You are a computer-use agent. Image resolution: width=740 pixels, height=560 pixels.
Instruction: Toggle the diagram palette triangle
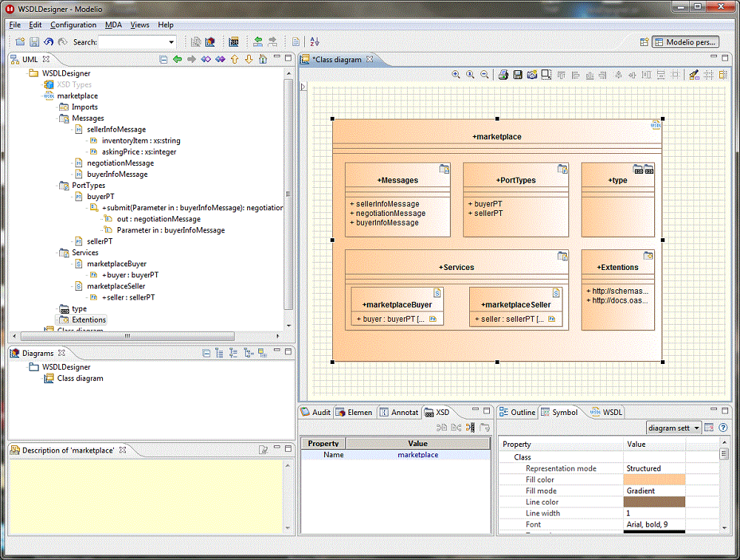[x=303, y=87]
